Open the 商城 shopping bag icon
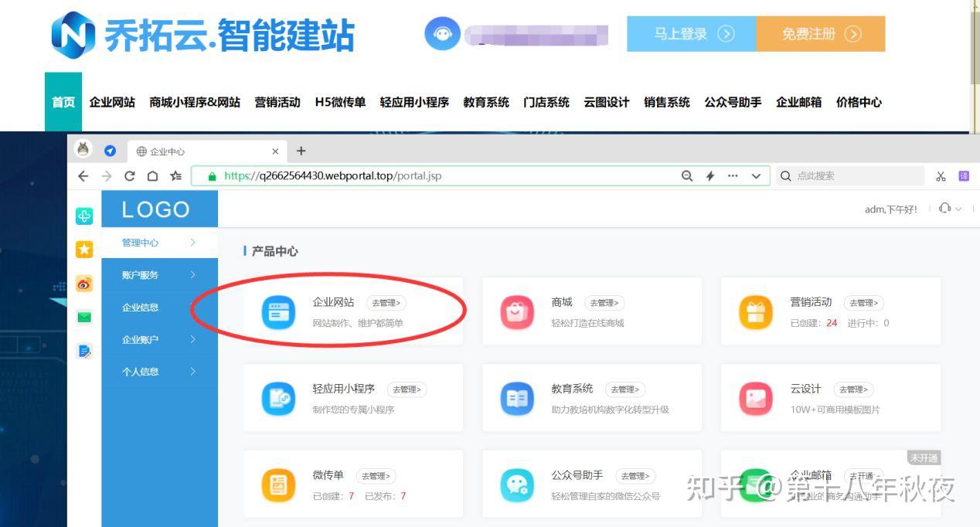Viewport: 980px width, 527px height. pyautogui.click(x=517, y=312)
